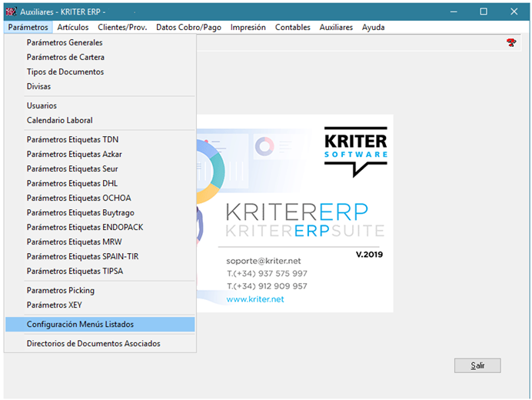Choose Tipos de Documentos
This screenshot has width=532, height=400.
coord(100,72)
